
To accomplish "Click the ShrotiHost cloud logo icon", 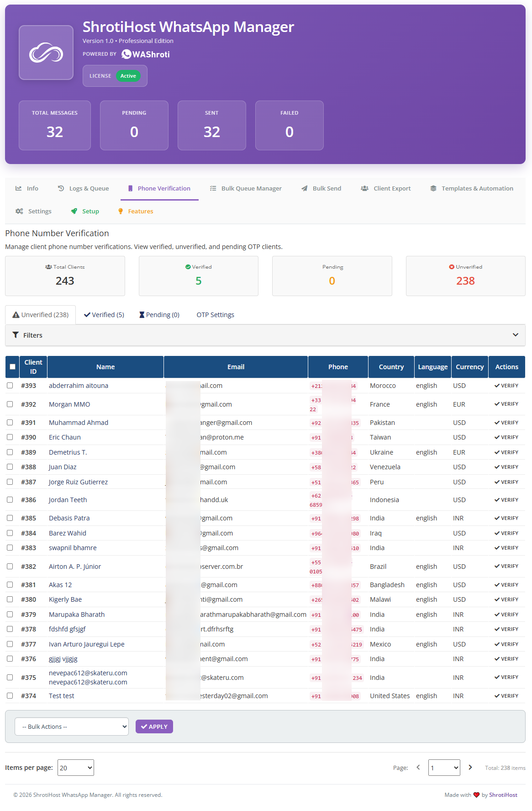I will [46, 53].
